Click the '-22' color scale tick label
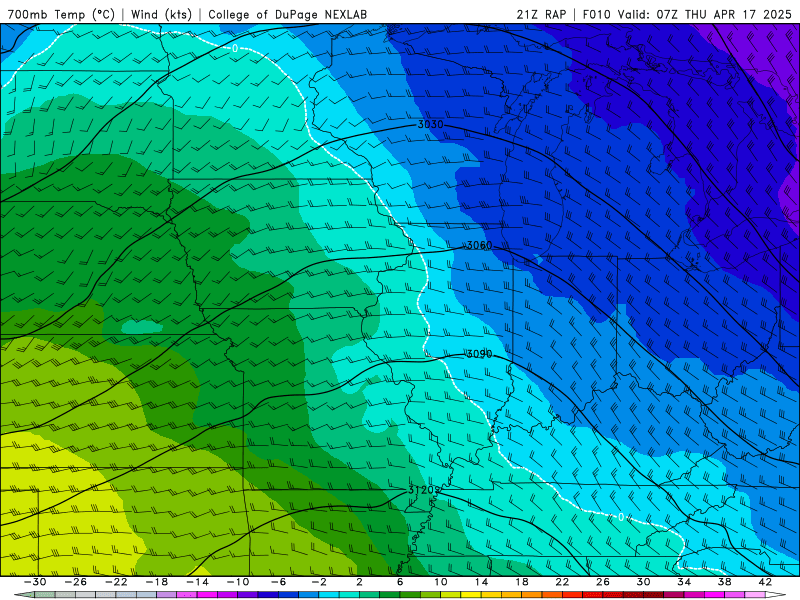The width and height of the screenshot is (800, 600). coord(116,582)
